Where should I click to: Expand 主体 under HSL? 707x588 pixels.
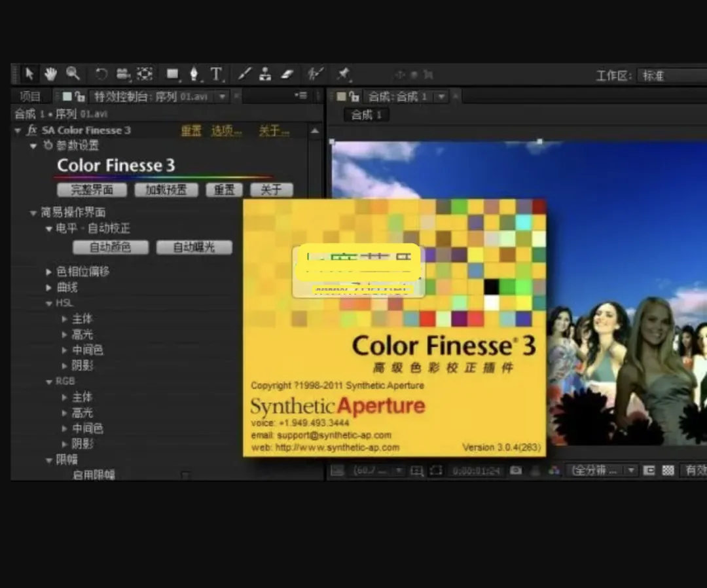pyautogui.click(x=64, y=320)
